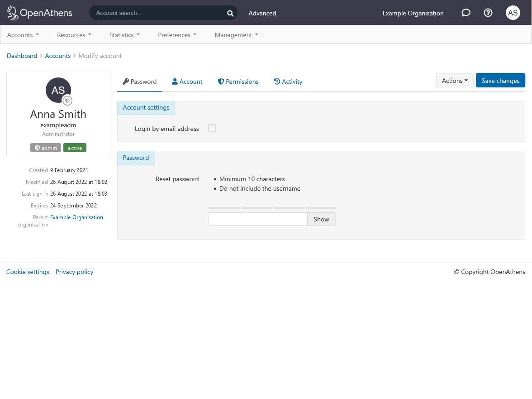This screenshot has width=532, height=399.
Task: Click the key icon on Password tab
Action: [x=126, y=82]
